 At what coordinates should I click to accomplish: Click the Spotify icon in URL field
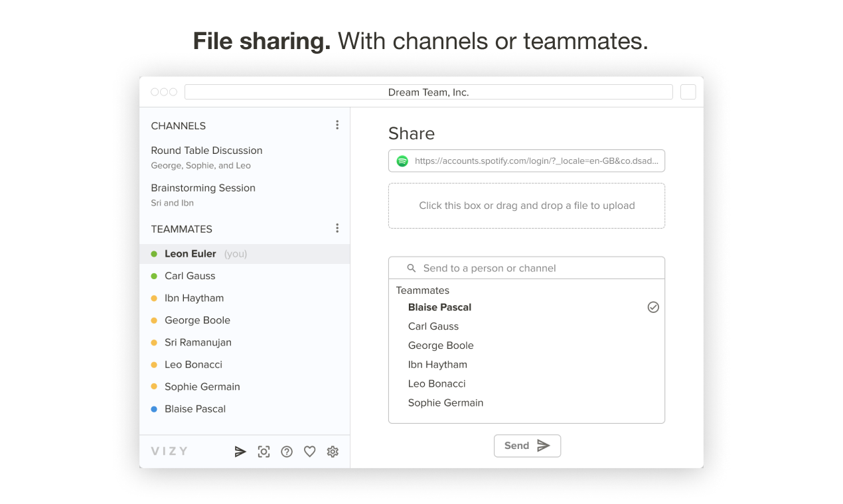(x=402, y=160)
